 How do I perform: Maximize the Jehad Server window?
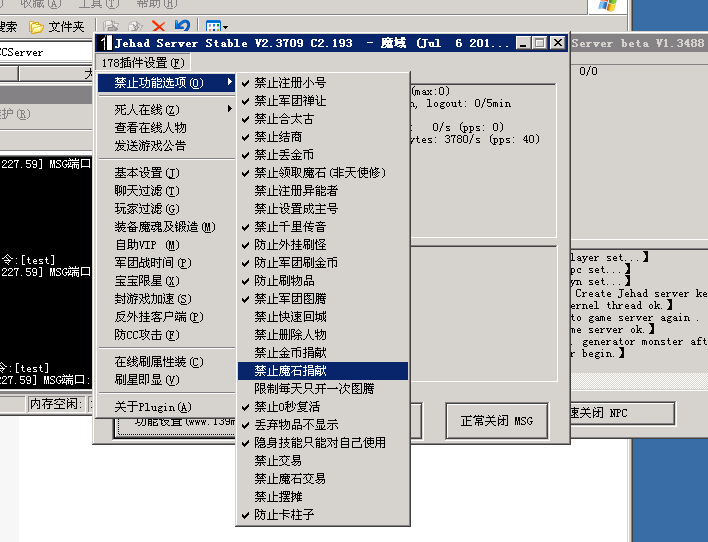tap(540, 43)
